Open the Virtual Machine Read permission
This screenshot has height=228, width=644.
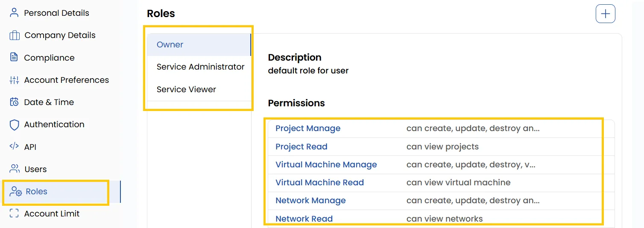click(x=320, y=182)
